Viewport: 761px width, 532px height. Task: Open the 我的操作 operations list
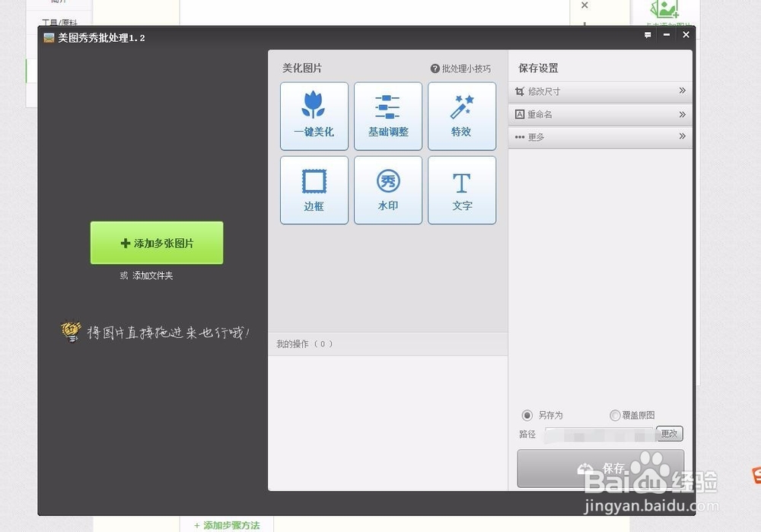click(x=304, y=343)
